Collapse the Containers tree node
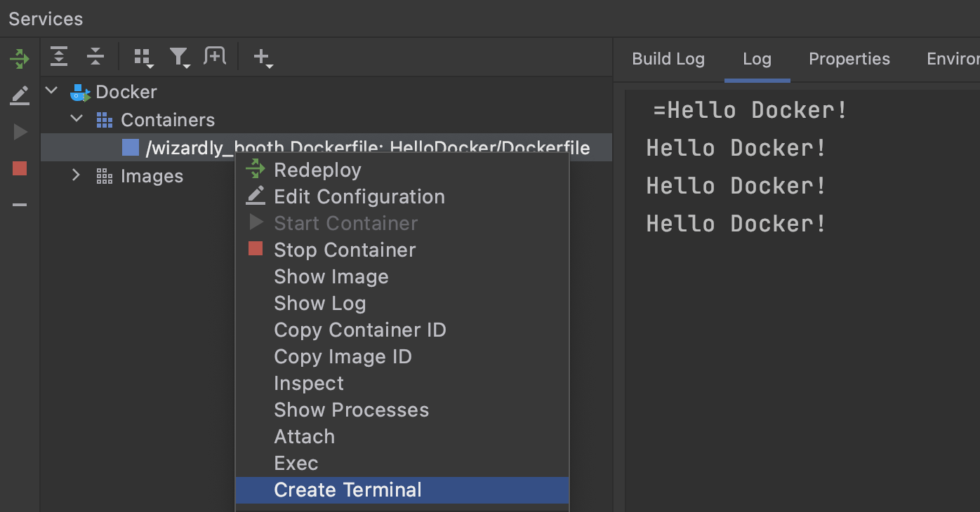The height and width of the screenshot is (512, 980). (77, 119)
